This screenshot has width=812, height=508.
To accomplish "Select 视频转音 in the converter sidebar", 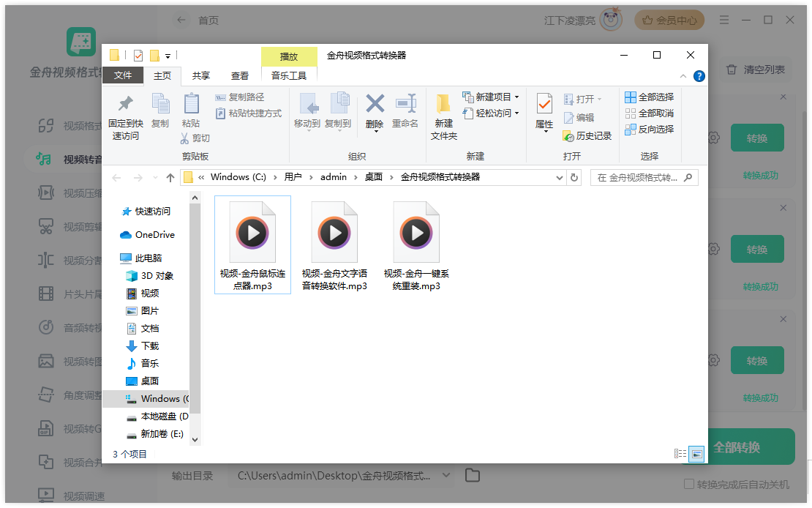I will pos(70,159).
